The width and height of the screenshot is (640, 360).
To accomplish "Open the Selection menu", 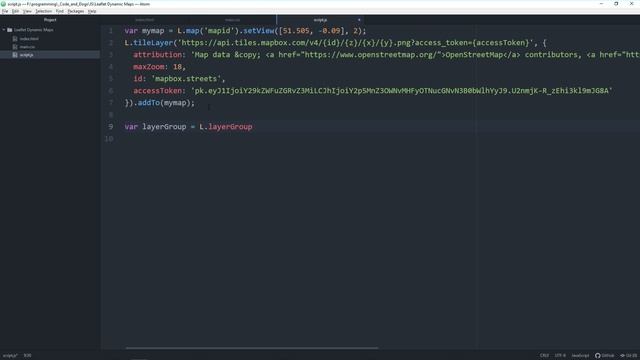I will [43, 11].
